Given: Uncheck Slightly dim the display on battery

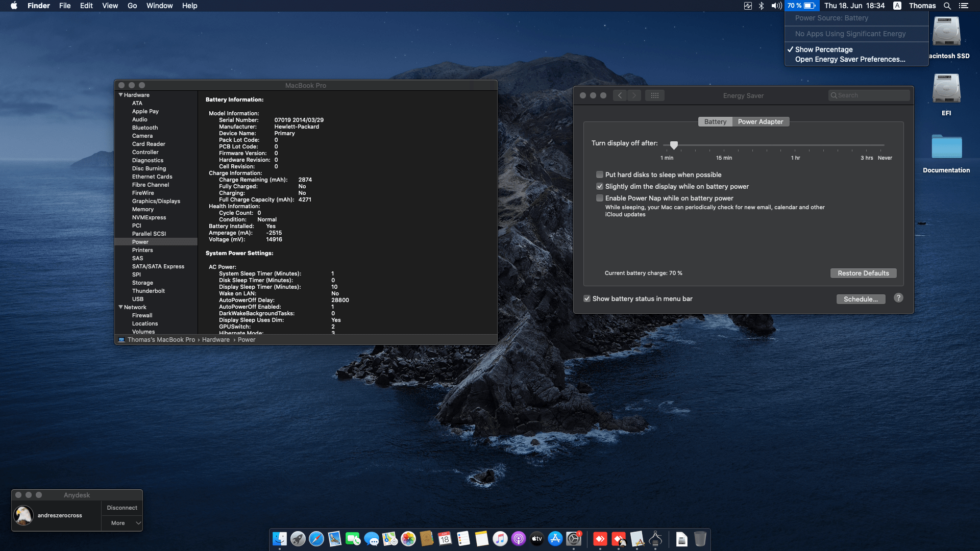Looking at the screenshot, I should (600, 186).
